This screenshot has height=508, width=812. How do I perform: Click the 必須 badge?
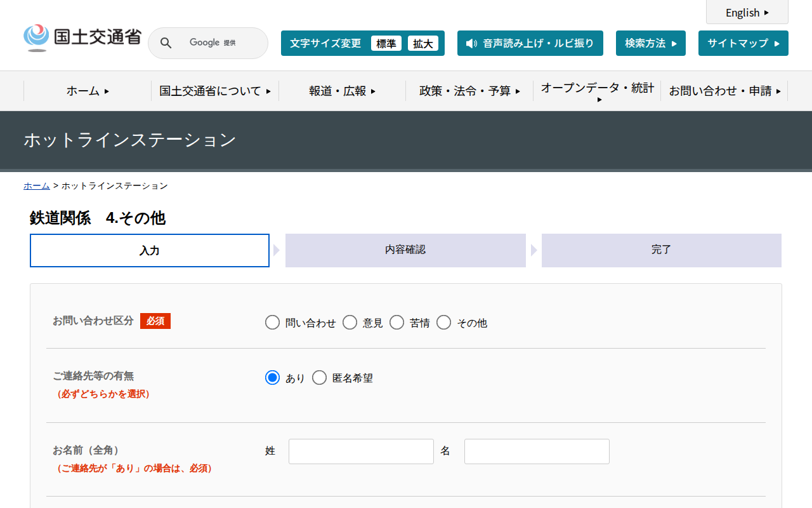click(x=155, y=321)
